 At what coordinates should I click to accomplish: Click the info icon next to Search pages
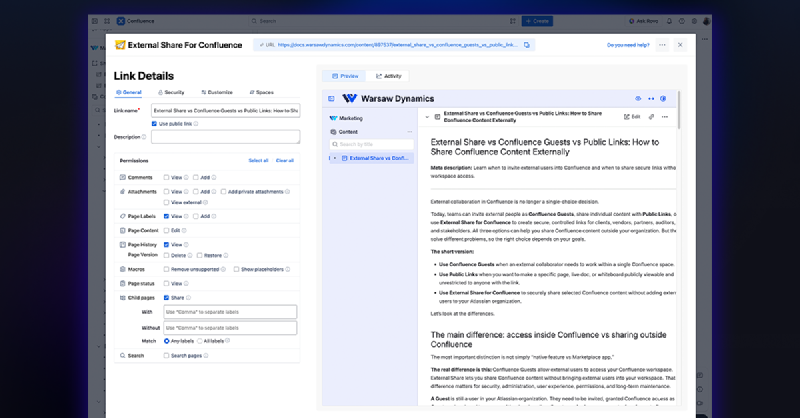tap(206, 356)
